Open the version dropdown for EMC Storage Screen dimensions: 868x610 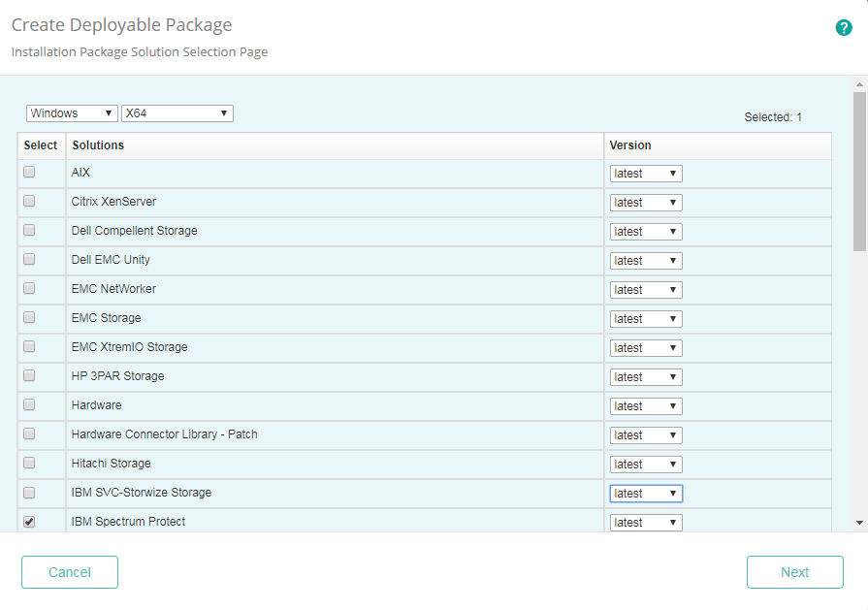pos(645,318)
